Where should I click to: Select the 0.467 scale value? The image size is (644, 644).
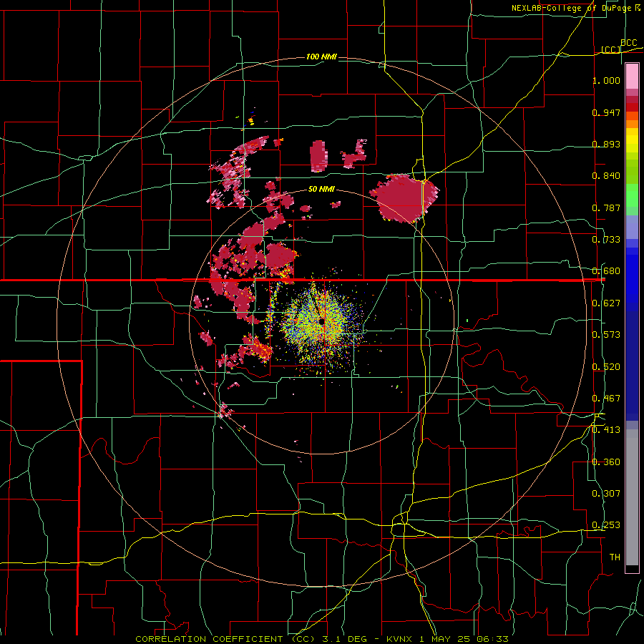coord(606,399)
